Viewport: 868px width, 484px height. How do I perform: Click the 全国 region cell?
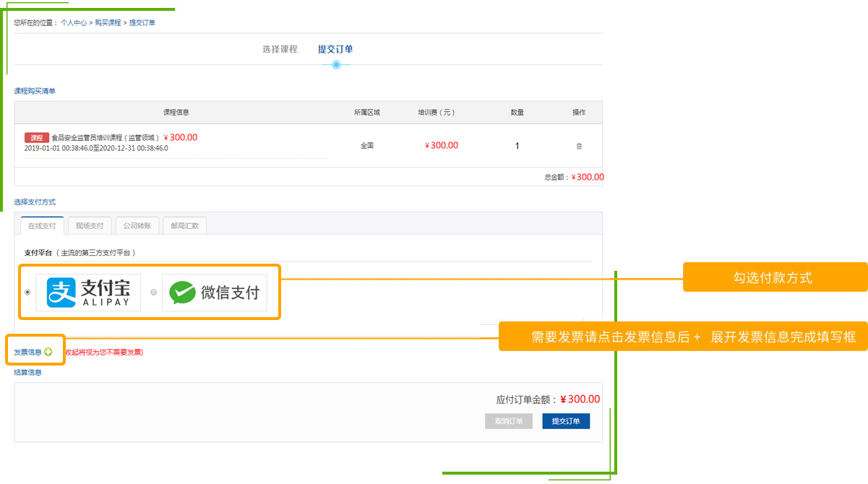367,146
